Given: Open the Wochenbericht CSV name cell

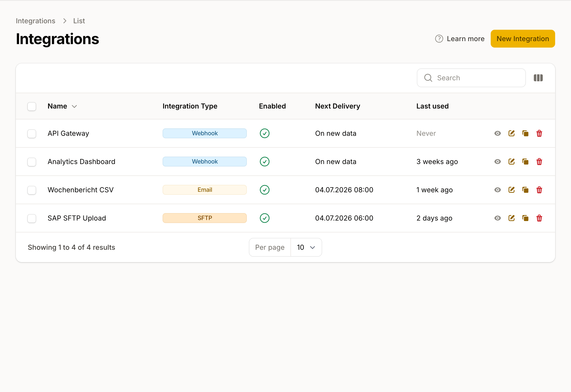Looking at the screenshot, I should (x=81, y=190).
